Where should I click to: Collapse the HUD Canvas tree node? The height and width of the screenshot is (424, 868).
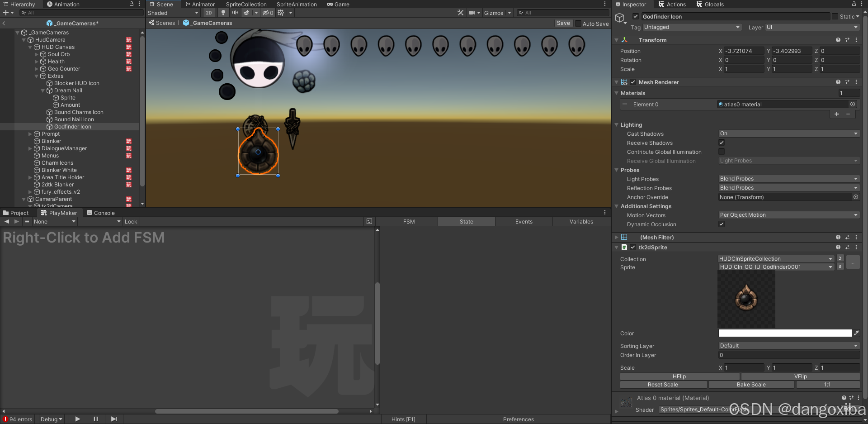[30, 47]
